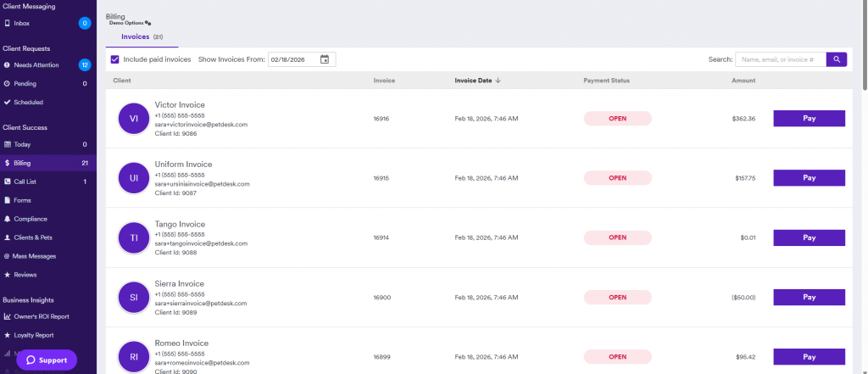Viewport: 868px width, 374px height.
Task: Click the Today calendar icon in sidebar
Action: (7, 145)
